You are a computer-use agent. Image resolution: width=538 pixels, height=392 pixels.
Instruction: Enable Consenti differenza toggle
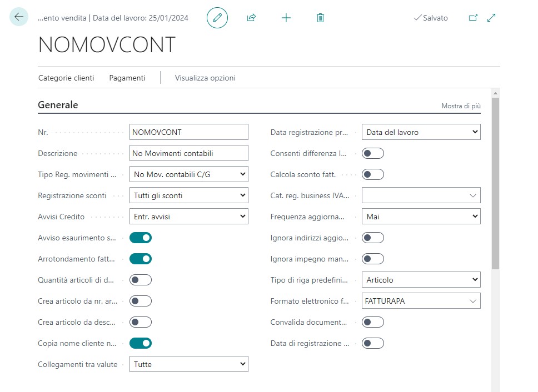[x=373, y=153]
